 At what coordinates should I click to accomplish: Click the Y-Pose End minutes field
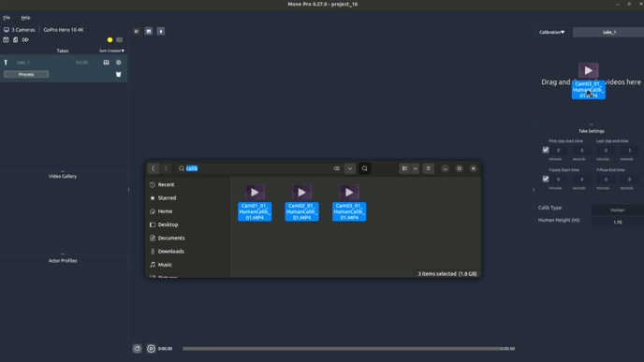[606, 180]
